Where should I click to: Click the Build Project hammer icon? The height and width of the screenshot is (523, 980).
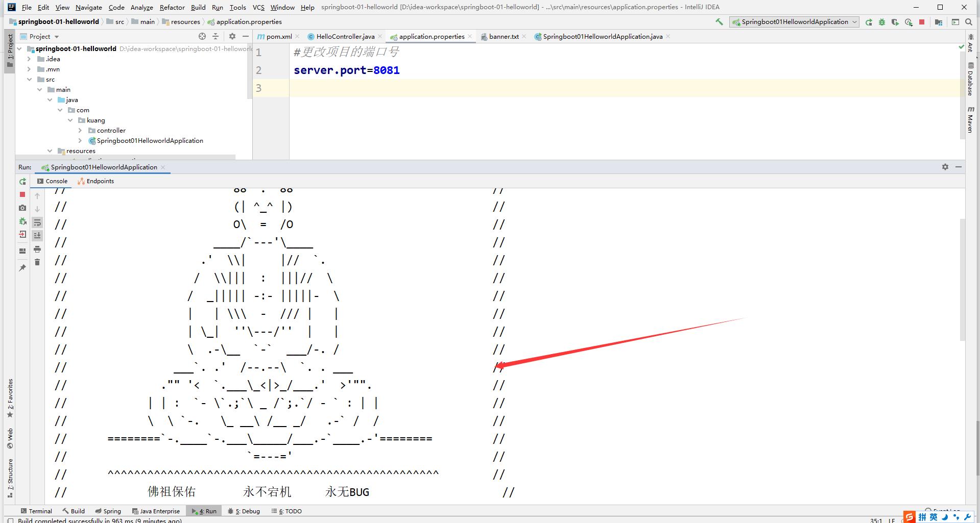pos(719,22)
